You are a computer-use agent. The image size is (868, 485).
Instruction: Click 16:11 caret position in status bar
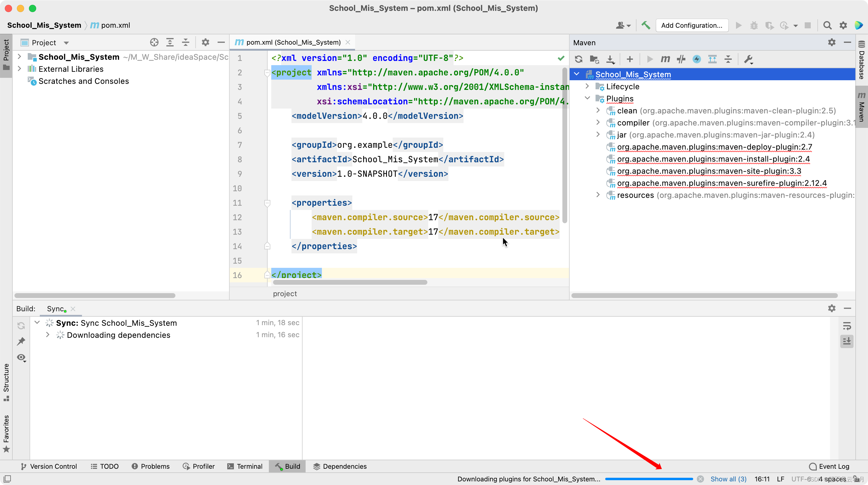[x=762, y=479]
